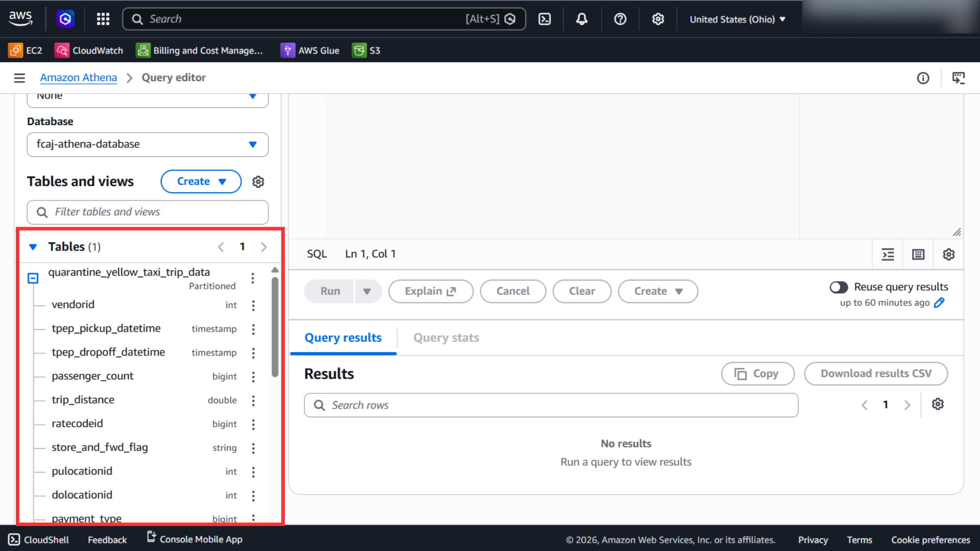Image resolution: width=980 pixels, height=551 pixels.
Task: Open actions menu for trip_distance column
Action: point(253,400)
